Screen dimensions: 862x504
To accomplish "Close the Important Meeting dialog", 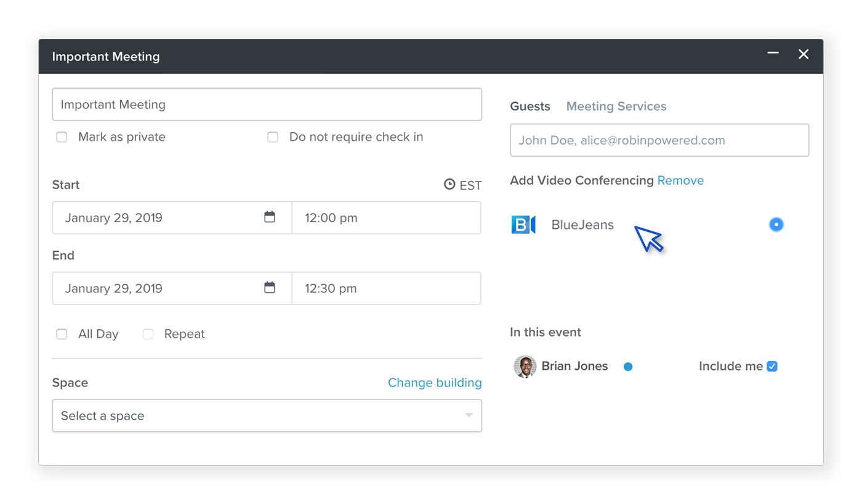I will coord(804,54).
